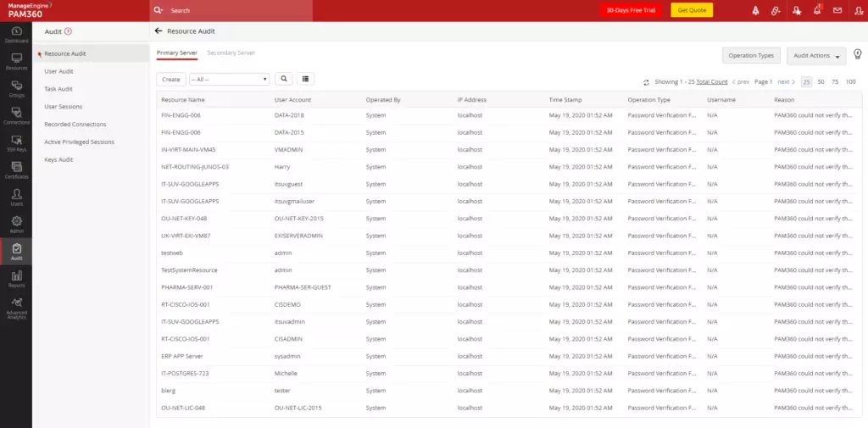Viewport: 868px width, 428px height.
Task: Open SSH Keys in the sidebar
Action: click(16, 142)
